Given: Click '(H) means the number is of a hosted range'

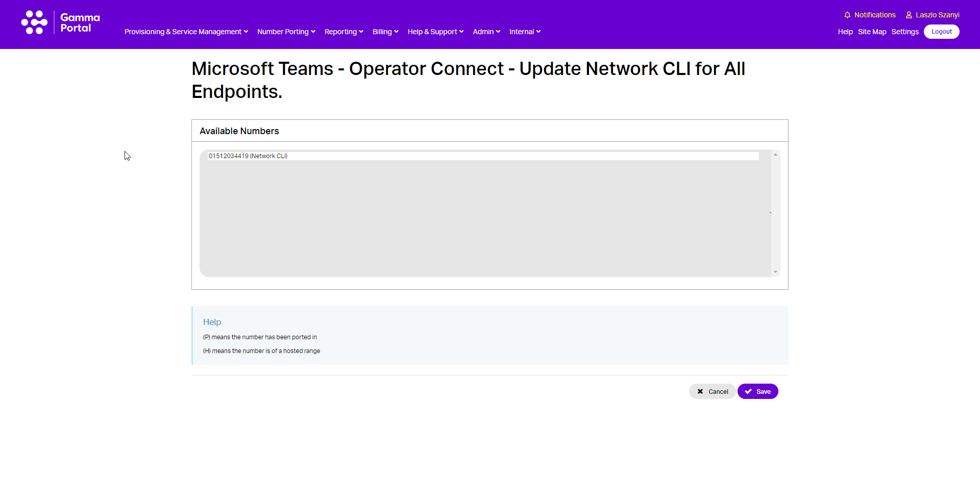Looking at the screenshot, I should [x=261, y=351].
